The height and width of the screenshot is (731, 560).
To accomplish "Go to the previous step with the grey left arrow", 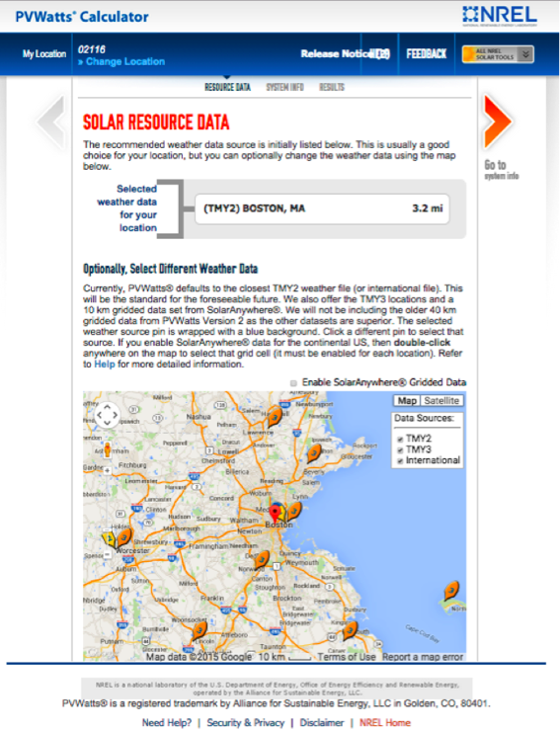I will pyautogui.click(x=50, y=122).
